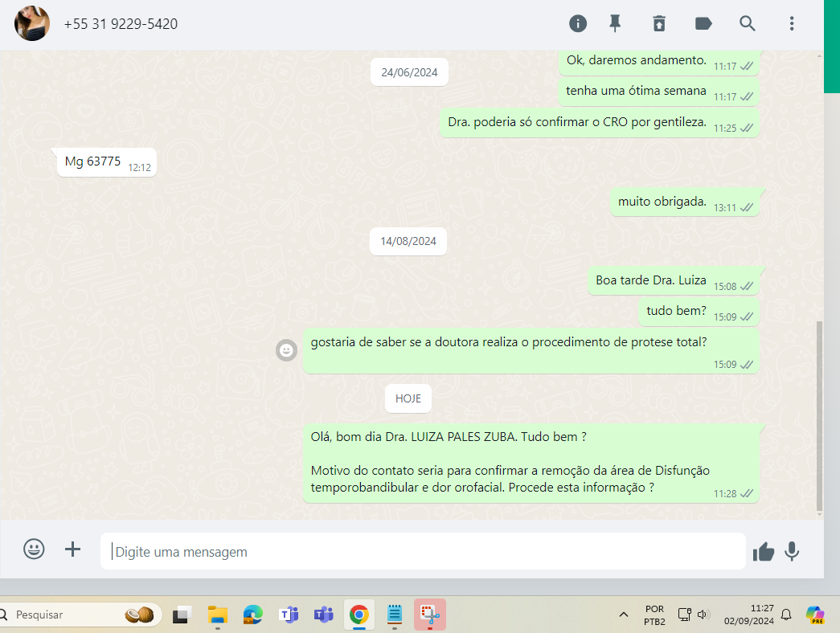Click the Windows Pesquisar search box
Viewport: 840px width, 633px height.
coord(80,615)
